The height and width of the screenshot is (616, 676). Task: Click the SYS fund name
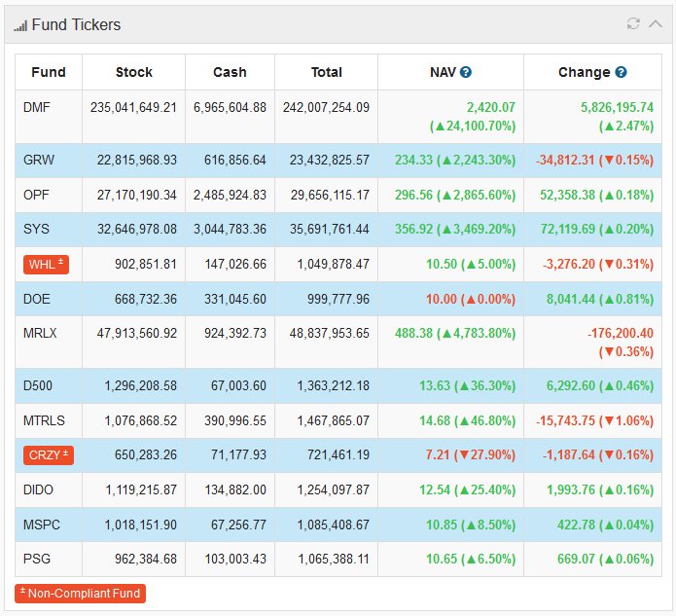pyautogui.click(x=36, y=229)
